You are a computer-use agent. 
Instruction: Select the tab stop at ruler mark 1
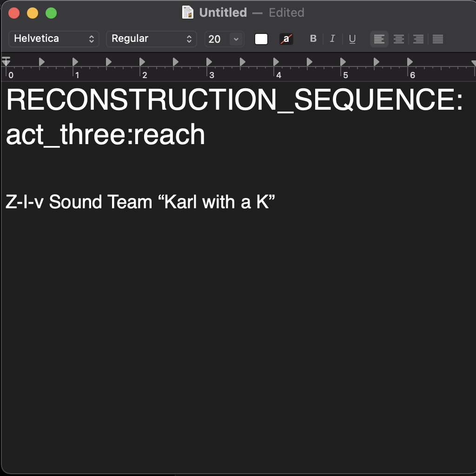point(76,62)
